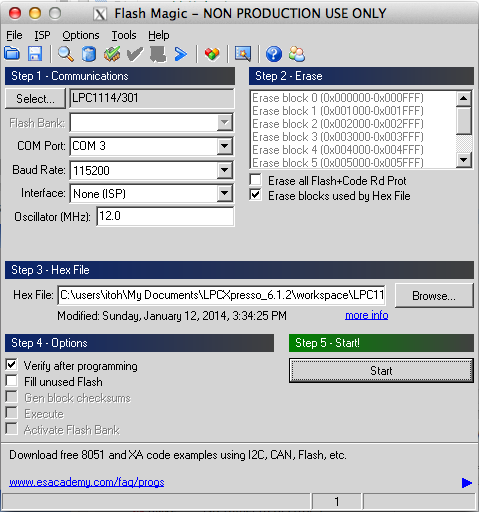
Task: Open the Help menu
Action: pyautogui.click(x=159, y=35)
